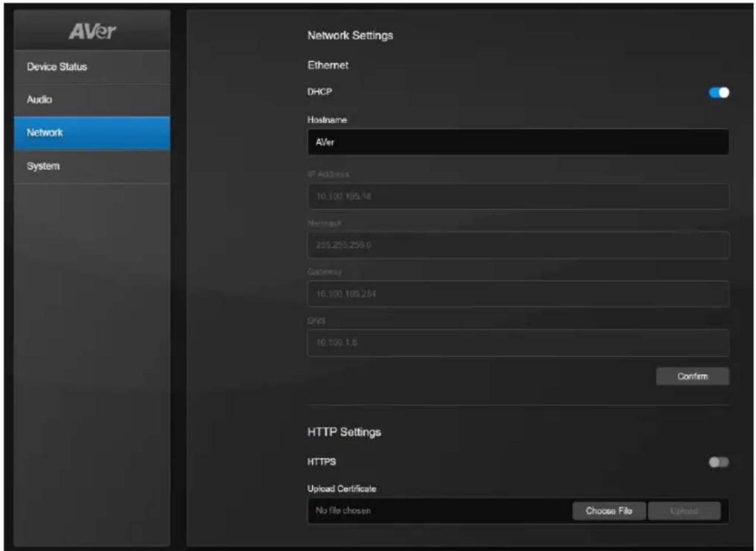The height and width of the screenshot is (551, 756).
Task: Click the Network Settings heading
Action: tap(350, 35)
